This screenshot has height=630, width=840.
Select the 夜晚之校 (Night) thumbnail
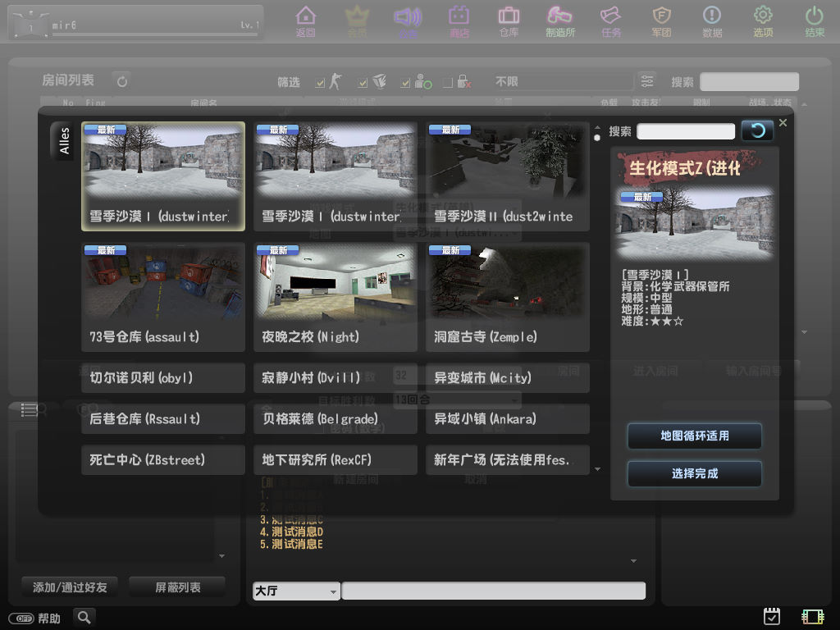point(336,297)
